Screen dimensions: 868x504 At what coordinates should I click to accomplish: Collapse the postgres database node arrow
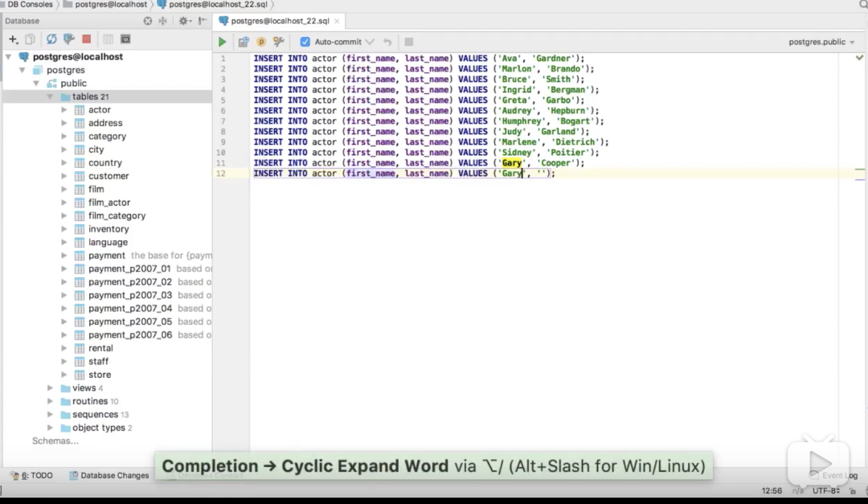[x=23, y=70]
